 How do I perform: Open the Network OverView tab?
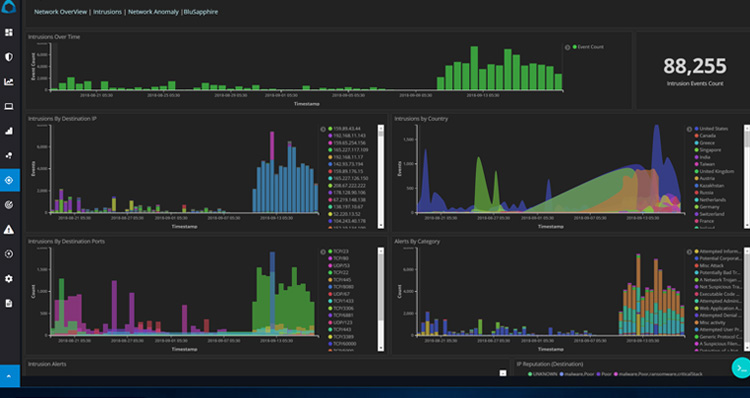point(60,12)
